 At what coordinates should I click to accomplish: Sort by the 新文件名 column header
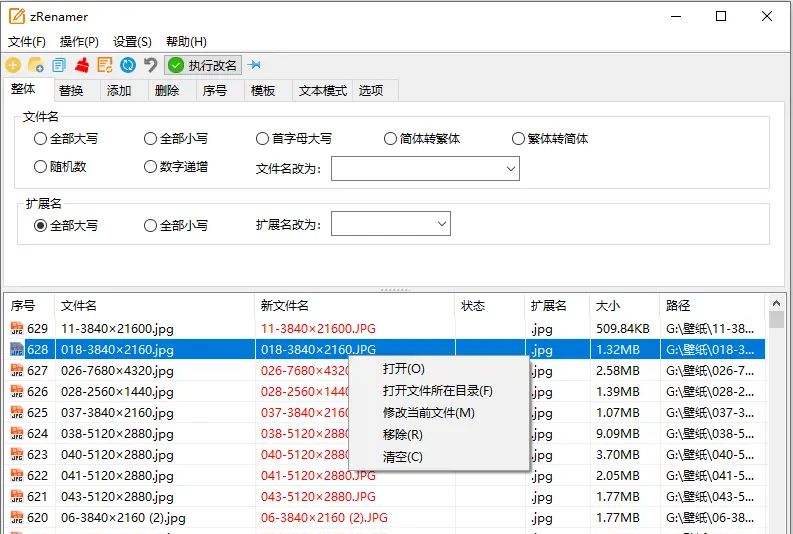[355, 305]
